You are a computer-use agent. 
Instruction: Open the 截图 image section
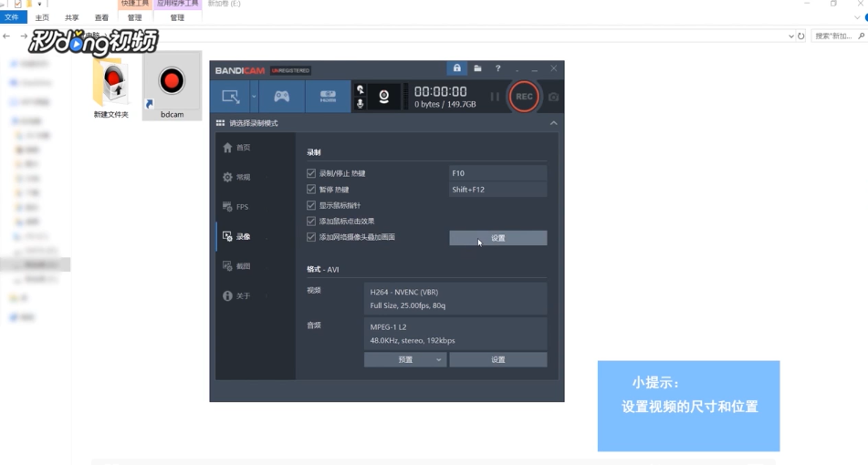click(x=244, y=266)
